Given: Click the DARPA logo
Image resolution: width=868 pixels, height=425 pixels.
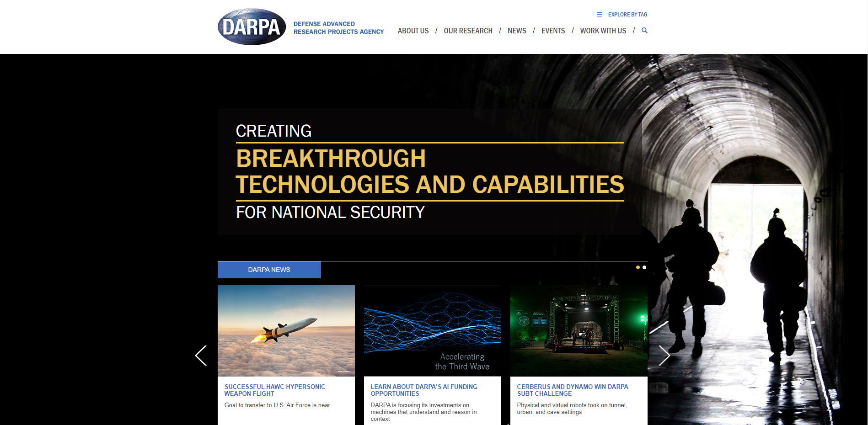Looking at the screenshot, I should pos(252,27).
